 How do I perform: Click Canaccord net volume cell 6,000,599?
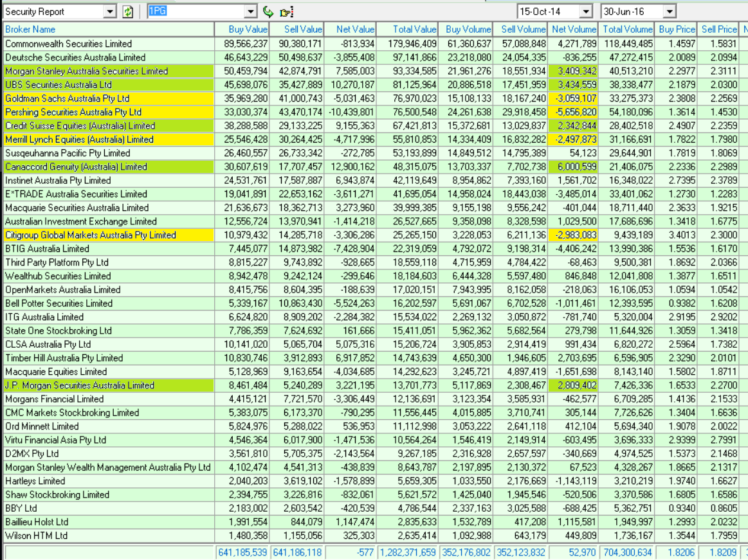pos(573,167)
